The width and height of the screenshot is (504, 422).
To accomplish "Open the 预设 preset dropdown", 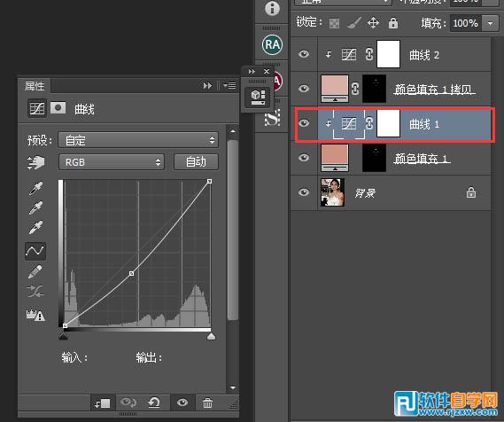I will [138, 140].
